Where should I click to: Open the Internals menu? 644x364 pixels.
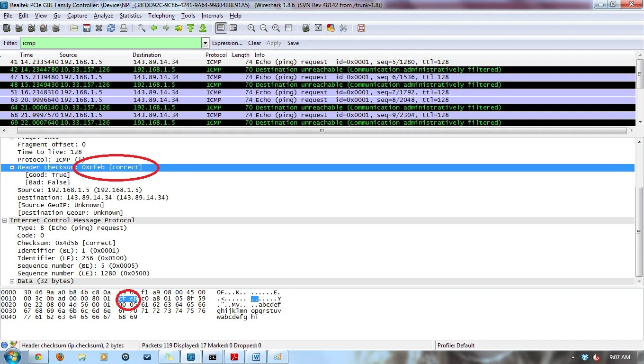(212, 16)
